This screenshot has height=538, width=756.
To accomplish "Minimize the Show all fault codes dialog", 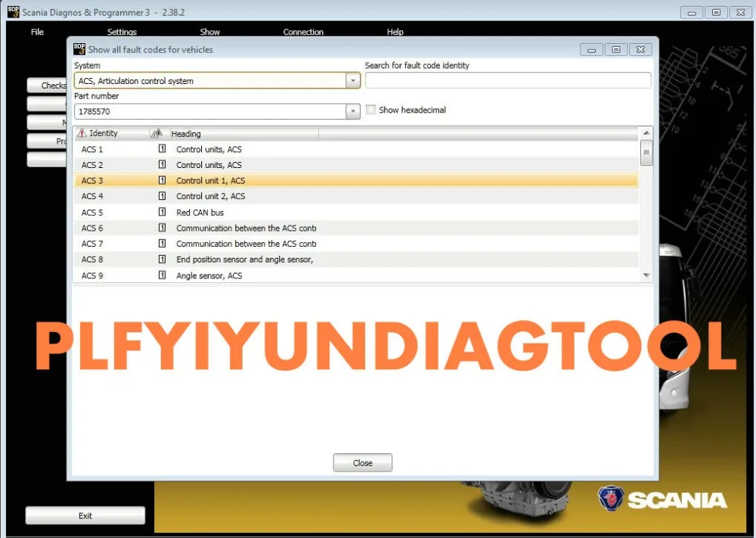I will point(592,49).
